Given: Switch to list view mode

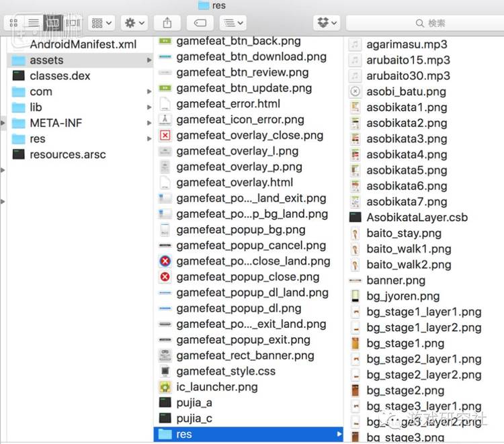Looking at the screenshot, I should tap(33, 23).
